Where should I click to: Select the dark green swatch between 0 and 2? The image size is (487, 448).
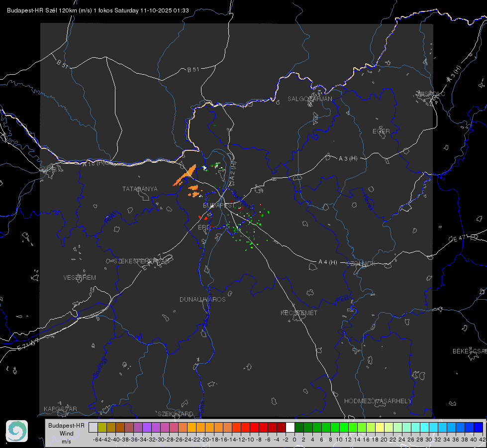point(299,427)
